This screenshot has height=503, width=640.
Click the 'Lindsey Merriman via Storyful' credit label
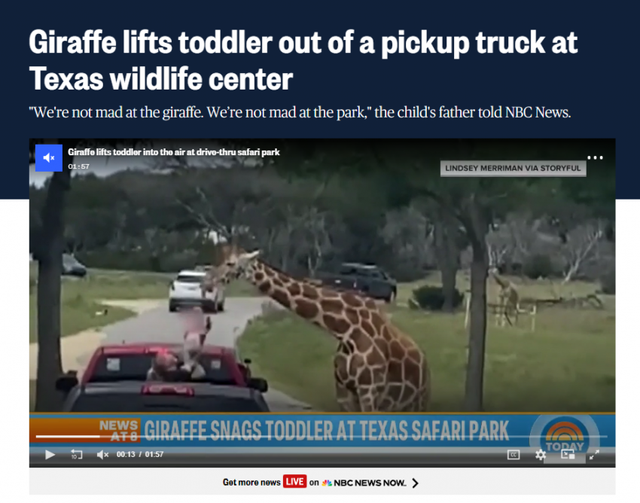click(513, 168)
